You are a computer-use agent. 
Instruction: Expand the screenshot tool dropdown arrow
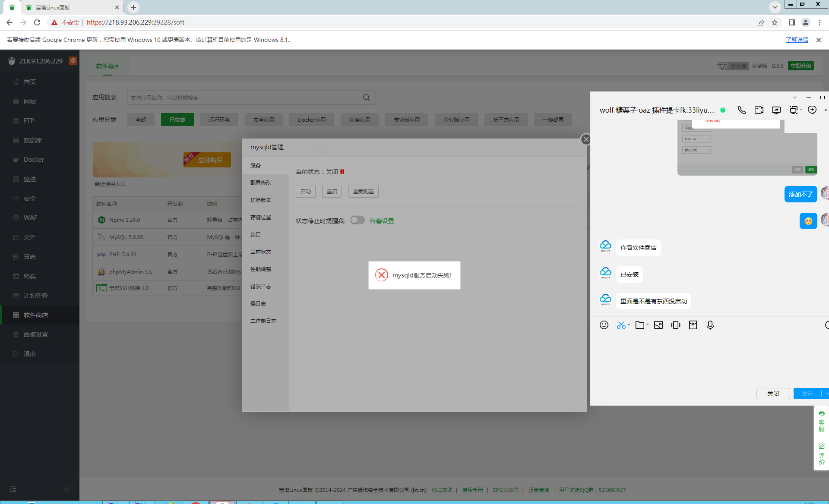629,324
